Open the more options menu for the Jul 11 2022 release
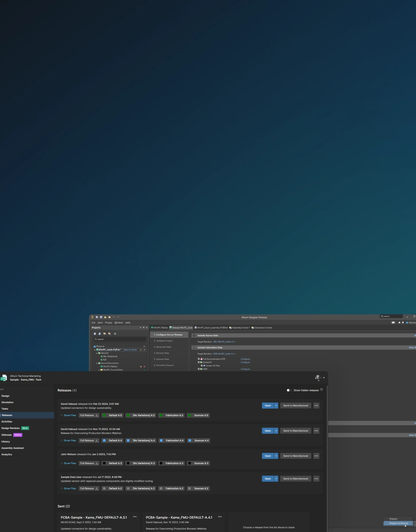The height and width of the screenshot is (532, 416). click(x=316, y=479)
